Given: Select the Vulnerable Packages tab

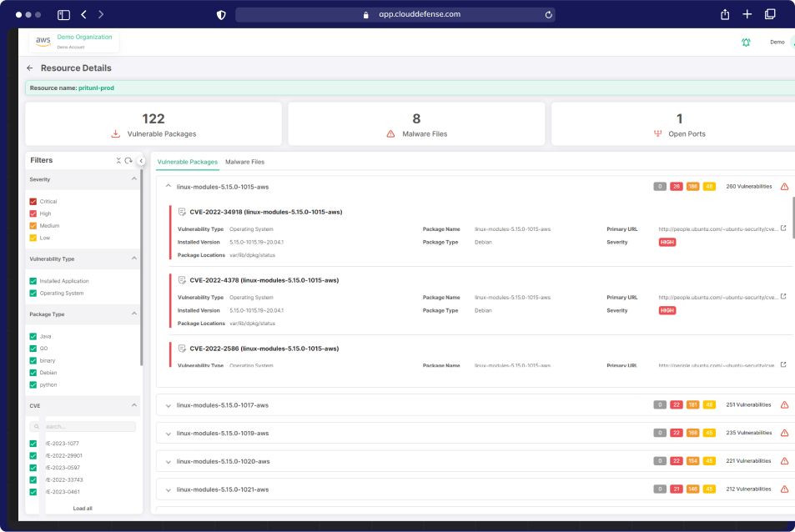Looking at the screenshot, I should 187,162.
